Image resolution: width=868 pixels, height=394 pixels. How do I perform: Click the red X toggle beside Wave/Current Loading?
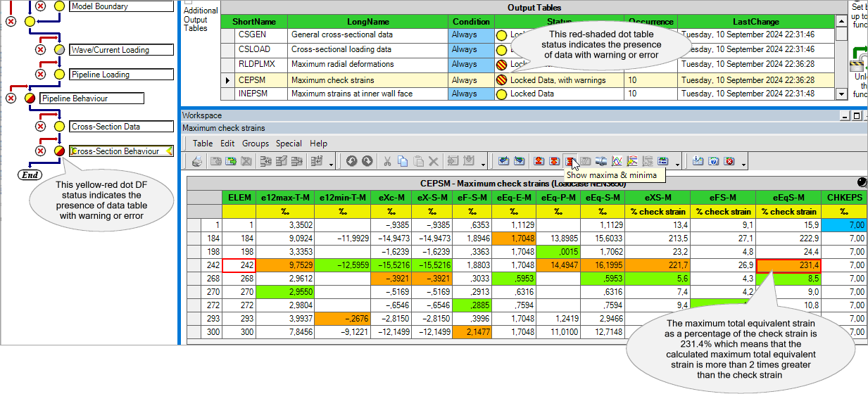click(x=41, y=50)
